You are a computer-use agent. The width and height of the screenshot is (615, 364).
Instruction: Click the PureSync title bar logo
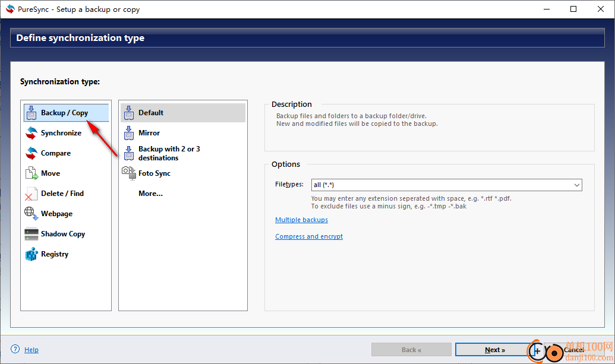point(10,9)
